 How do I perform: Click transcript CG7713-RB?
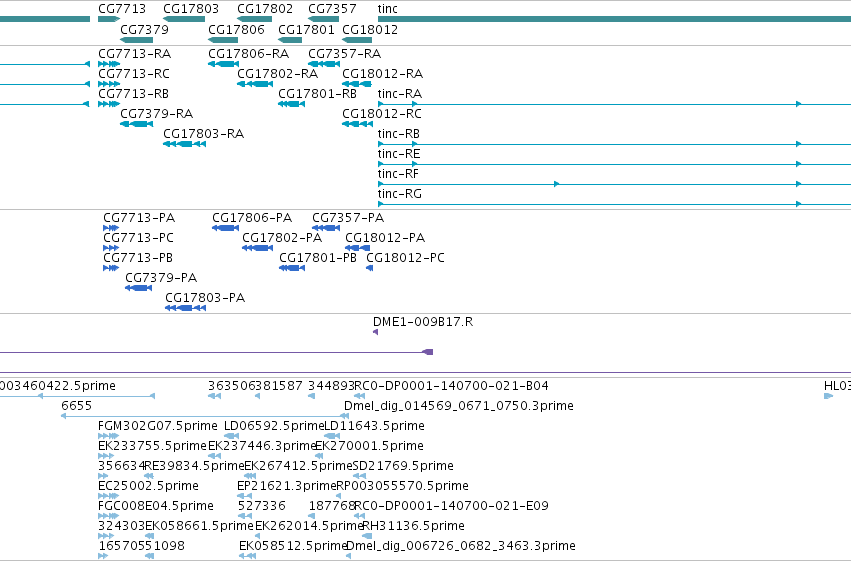click(134, 94)
